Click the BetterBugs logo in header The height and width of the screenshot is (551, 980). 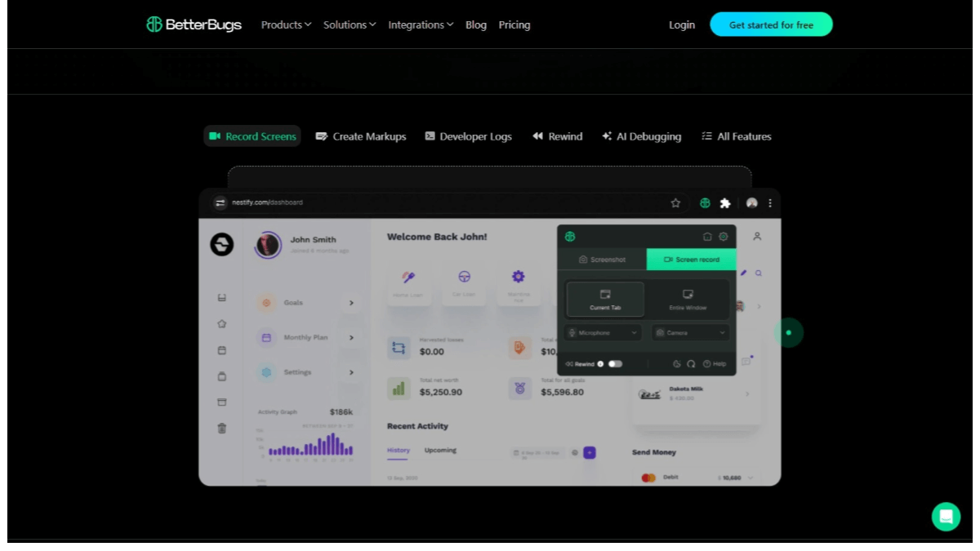coord(194,24)
